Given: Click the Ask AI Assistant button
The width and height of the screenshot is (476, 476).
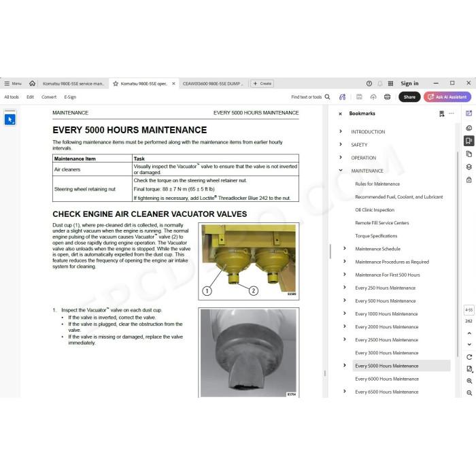Looking at the screenshot, I should point(447,97).
